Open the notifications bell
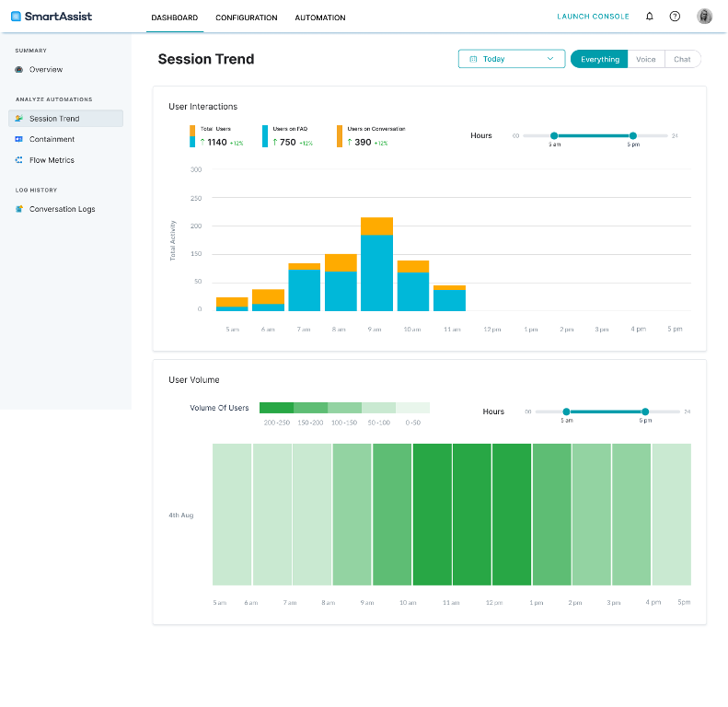Image resolution: width=728 pixels, height=707 pixels. click(x=650, y=17)
